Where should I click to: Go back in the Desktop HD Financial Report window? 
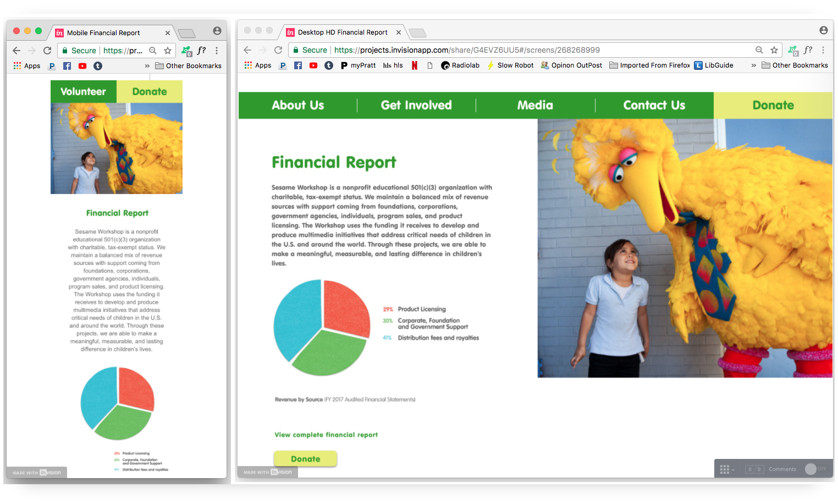pyautogui.click(x=247, y=50)
